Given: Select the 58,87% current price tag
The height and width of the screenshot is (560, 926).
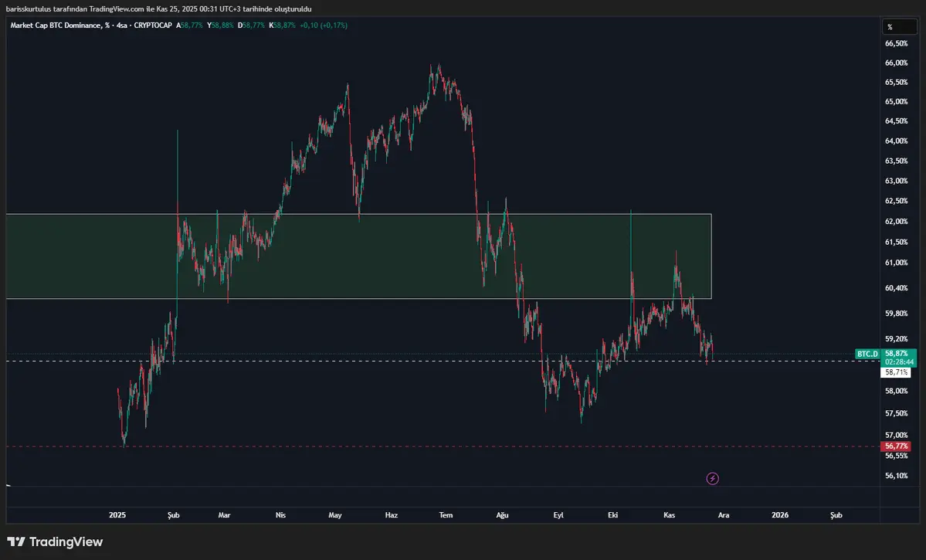Looking at the screenshot, I should [x=897, y=353].
